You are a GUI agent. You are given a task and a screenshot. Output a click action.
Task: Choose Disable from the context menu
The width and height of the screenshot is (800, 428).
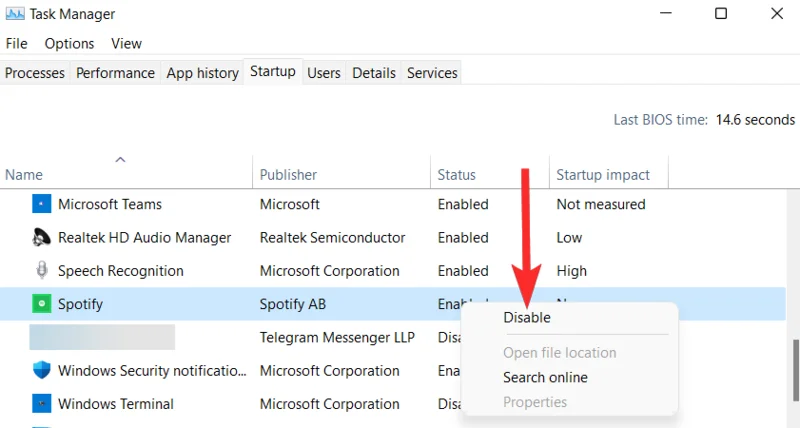click(x=527, y=317)
